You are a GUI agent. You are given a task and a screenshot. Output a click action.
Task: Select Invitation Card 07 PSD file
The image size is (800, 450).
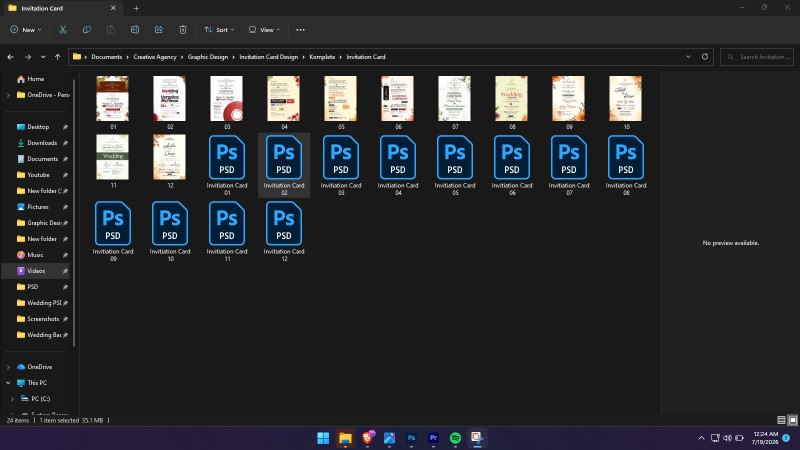coord(569,165)
